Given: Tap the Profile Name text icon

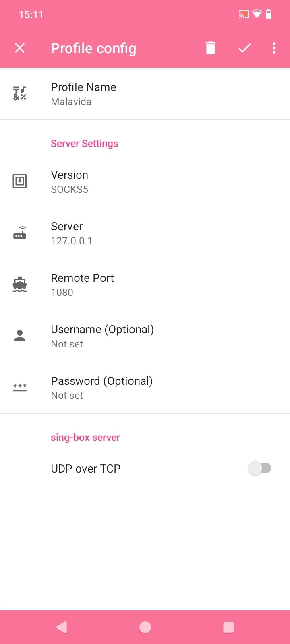Looking at the screenshot, I should 20,93.
